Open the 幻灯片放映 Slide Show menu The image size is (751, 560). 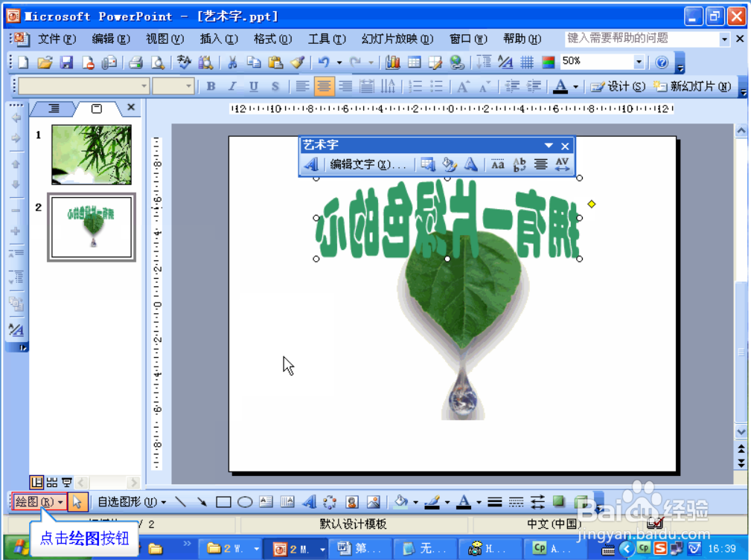pyautogui.click(x=397, y=39)
